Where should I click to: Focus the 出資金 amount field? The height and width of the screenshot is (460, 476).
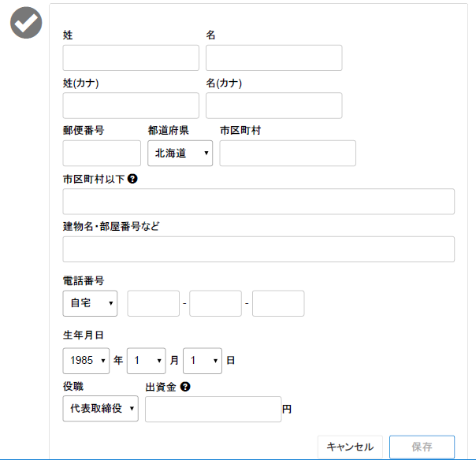click(x=213, y=409)
